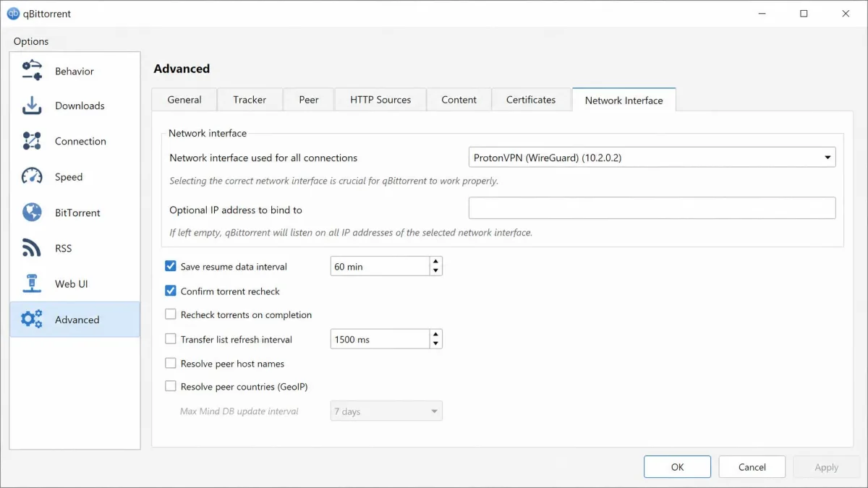
Task: Click the Speed gauge icon
Action: pos(32,176)
